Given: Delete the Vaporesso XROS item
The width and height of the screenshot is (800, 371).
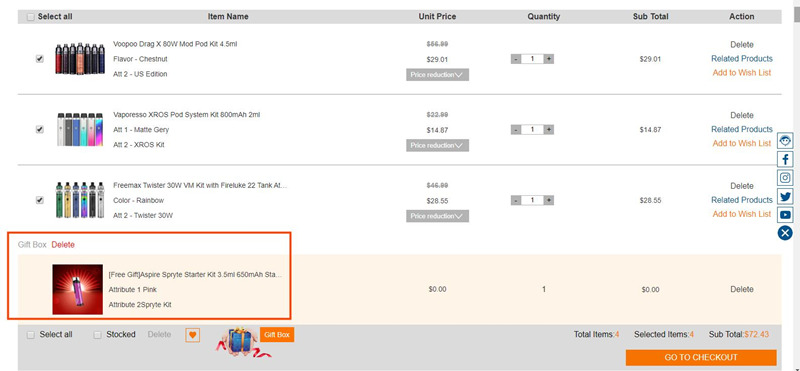Looking at the screenshot, I should tap(742, 115).
